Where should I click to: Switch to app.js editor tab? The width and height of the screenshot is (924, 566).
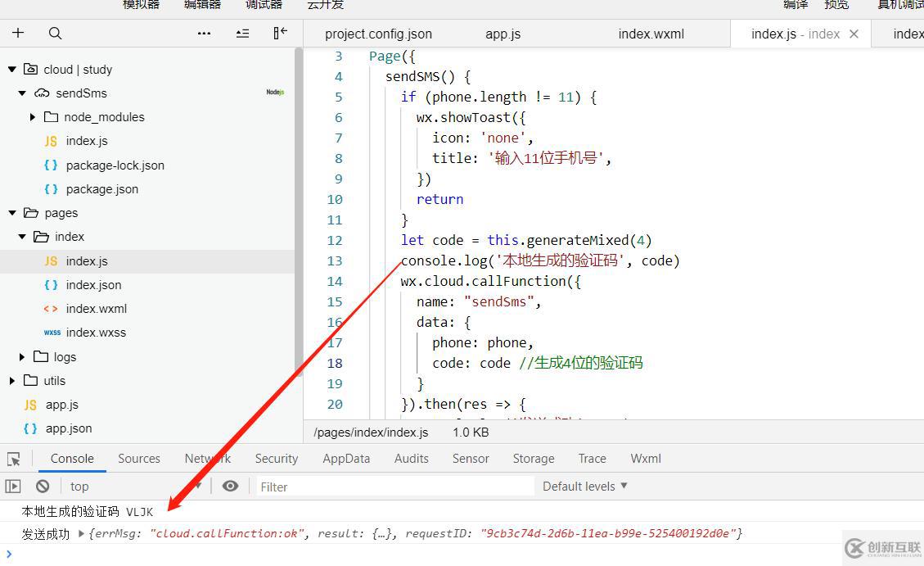[503, 34]
